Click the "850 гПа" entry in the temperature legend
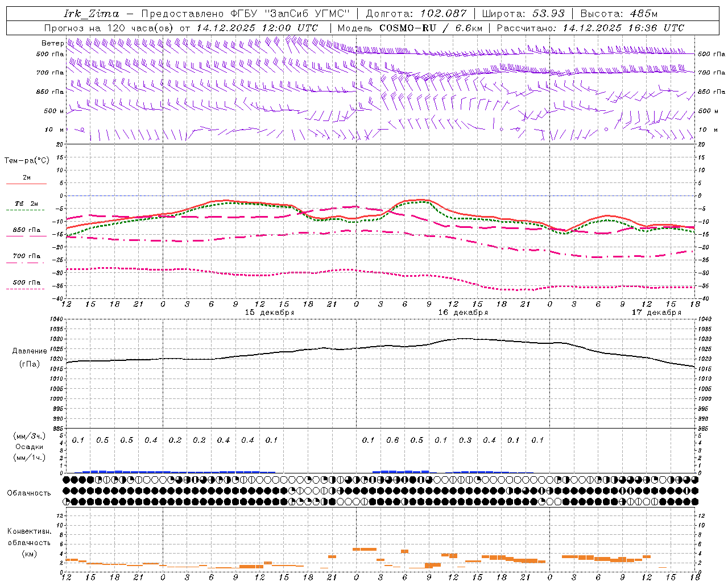This screenshot has width=728, height=582. tap(26, 230)
